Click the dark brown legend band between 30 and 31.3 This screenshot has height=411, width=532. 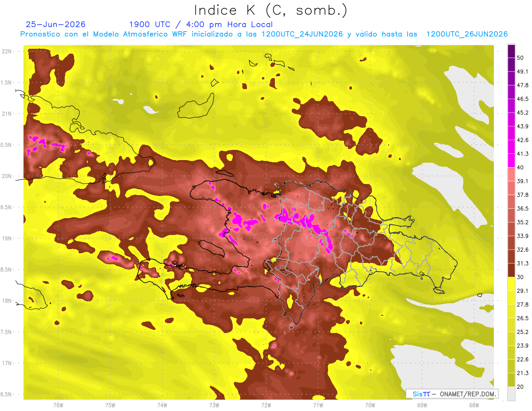(511, 270)
